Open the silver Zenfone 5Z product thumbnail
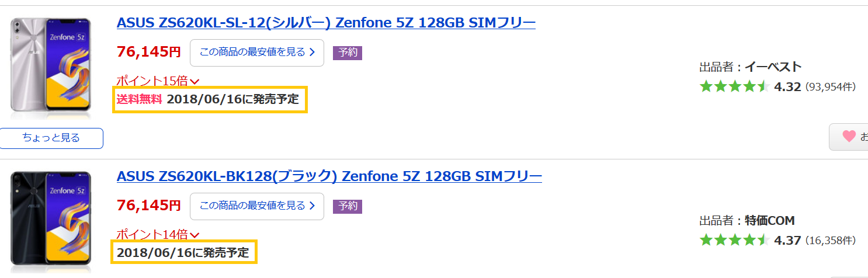 (51, 64)
